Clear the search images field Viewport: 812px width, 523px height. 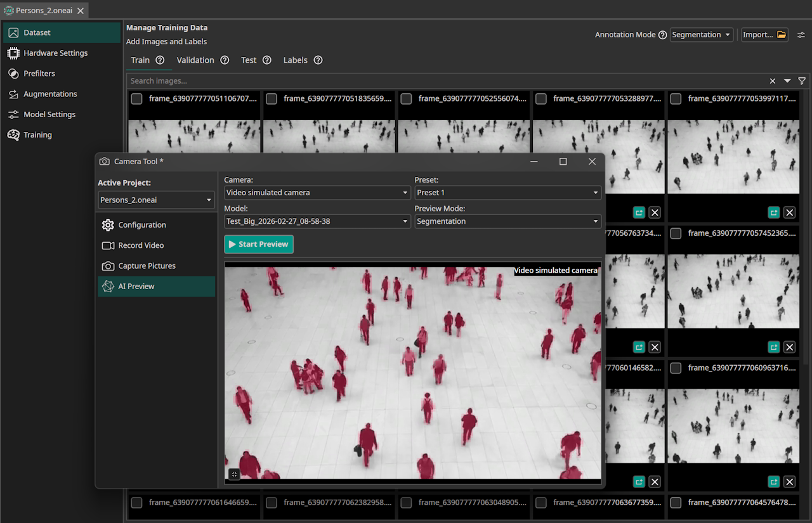click(773, 81)
